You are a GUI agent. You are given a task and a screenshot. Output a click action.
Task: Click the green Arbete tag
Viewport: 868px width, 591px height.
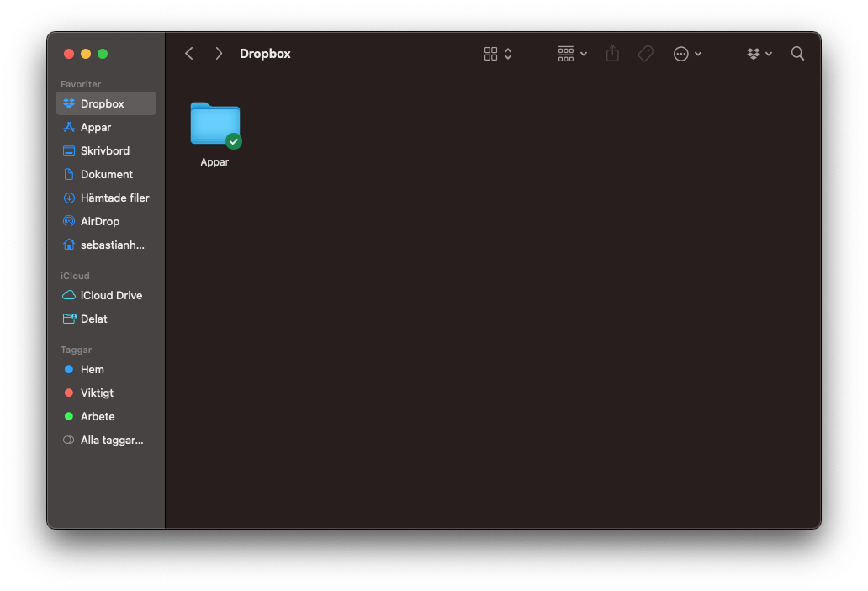click(x=106, y=417)
